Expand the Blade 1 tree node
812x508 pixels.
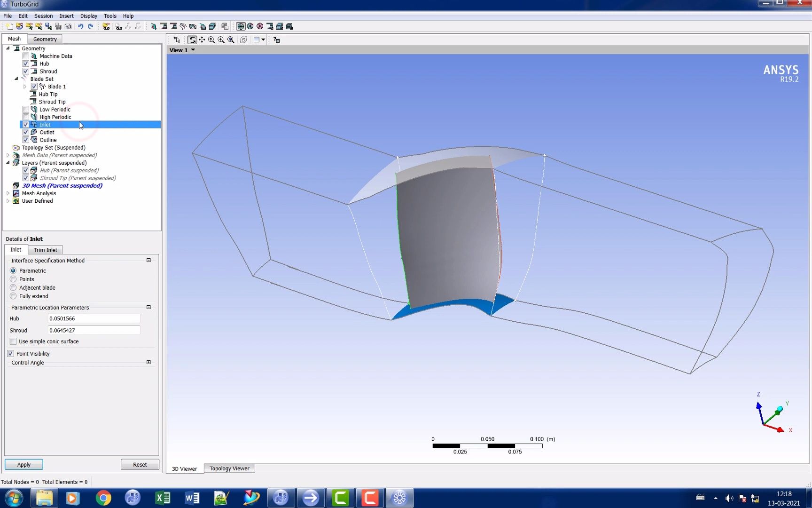[25, 87]
